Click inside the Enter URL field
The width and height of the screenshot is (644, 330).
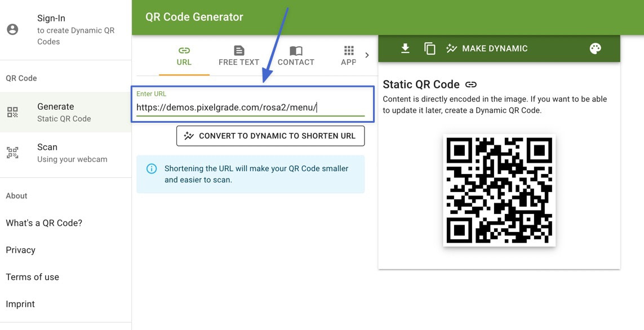[227, 107]
